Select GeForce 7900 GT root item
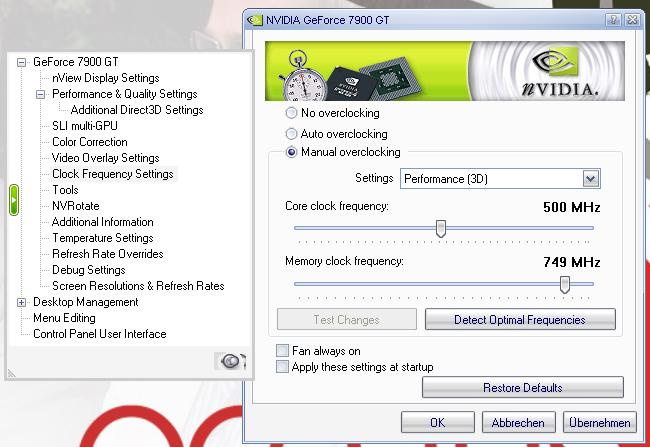 pyautogui.click(x=75, y=62)
